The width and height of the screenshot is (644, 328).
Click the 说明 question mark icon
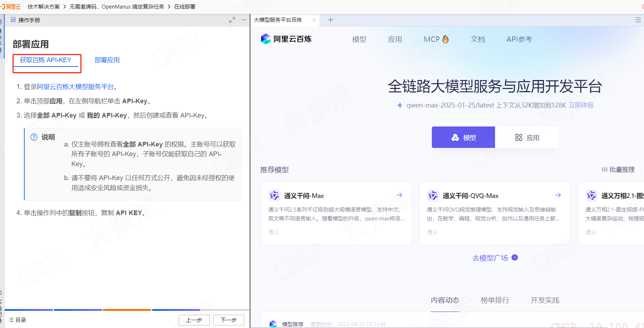pos(34,137)
